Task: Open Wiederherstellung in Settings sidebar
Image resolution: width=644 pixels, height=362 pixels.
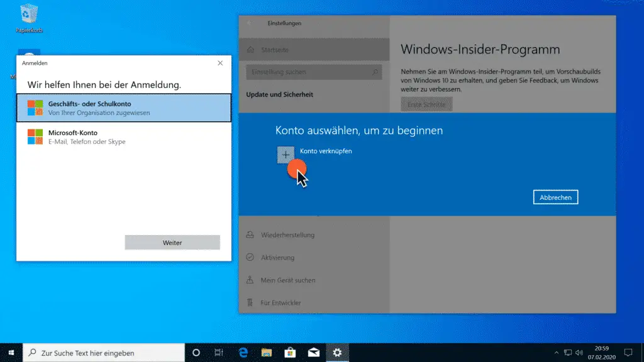Action: [x=314, y=235]
